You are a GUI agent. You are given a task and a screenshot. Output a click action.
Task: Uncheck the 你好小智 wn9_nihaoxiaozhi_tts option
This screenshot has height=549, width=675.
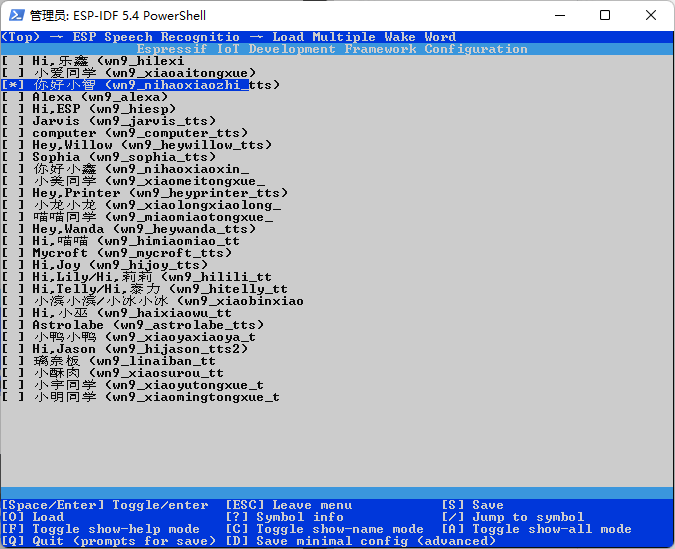pos(12,85)
